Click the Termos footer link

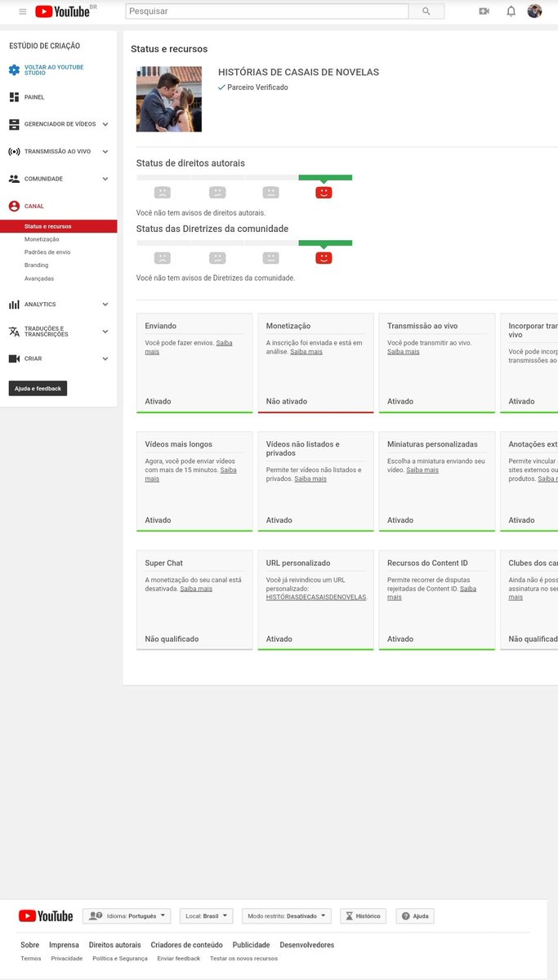pos(31,959)
